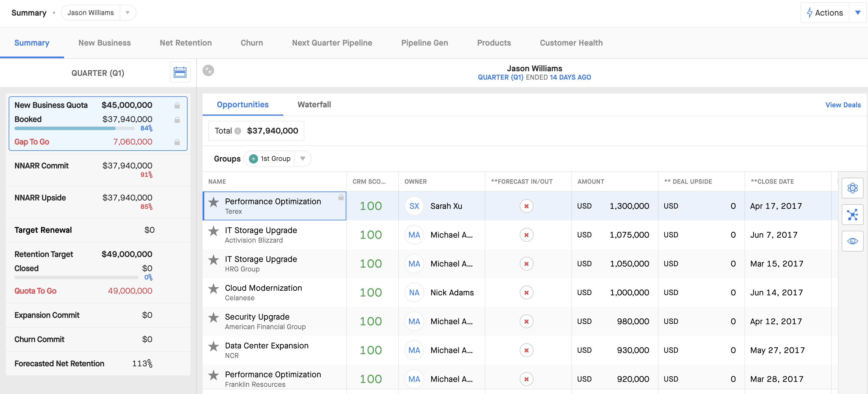Screen dimensions: 868x394
Task: Sort by the **CLOSE DATE column header
Action: pyautogui.click(x=772, y=182)
